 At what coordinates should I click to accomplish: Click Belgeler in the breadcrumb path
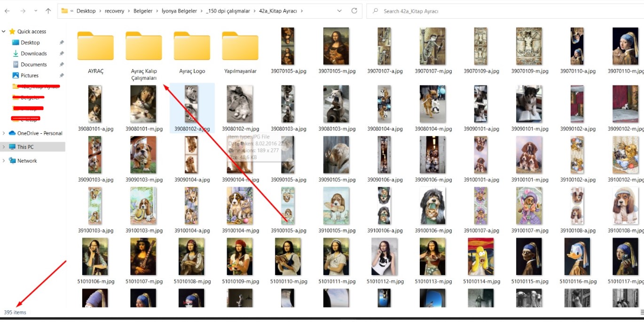[143, 11]
